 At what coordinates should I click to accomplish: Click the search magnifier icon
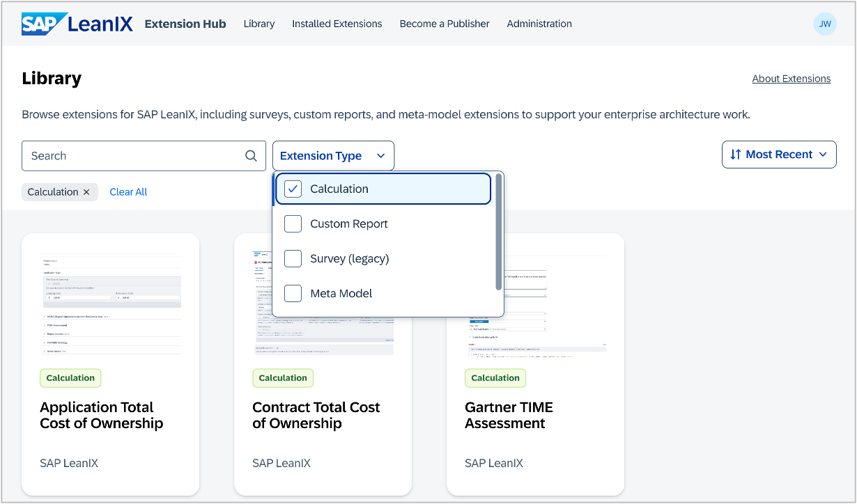point(251,156)
